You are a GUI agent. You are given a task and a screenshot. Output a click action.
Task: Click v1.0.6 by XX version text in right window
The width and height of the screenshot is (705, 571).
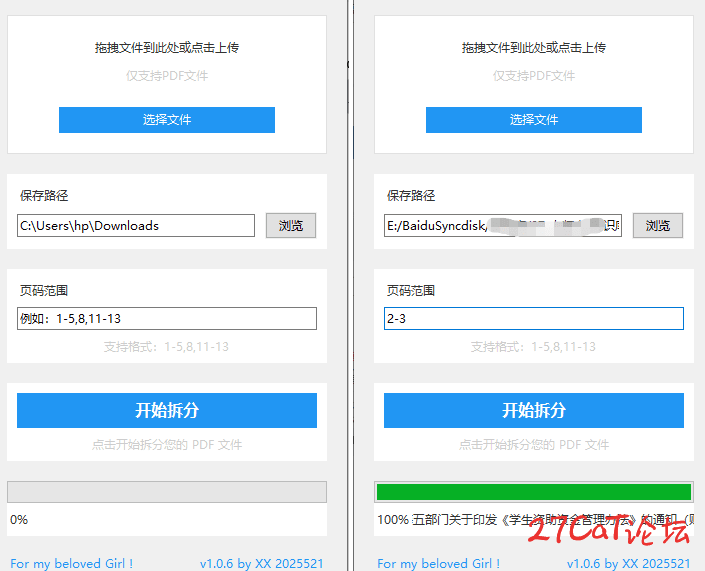tap(629, 563)
